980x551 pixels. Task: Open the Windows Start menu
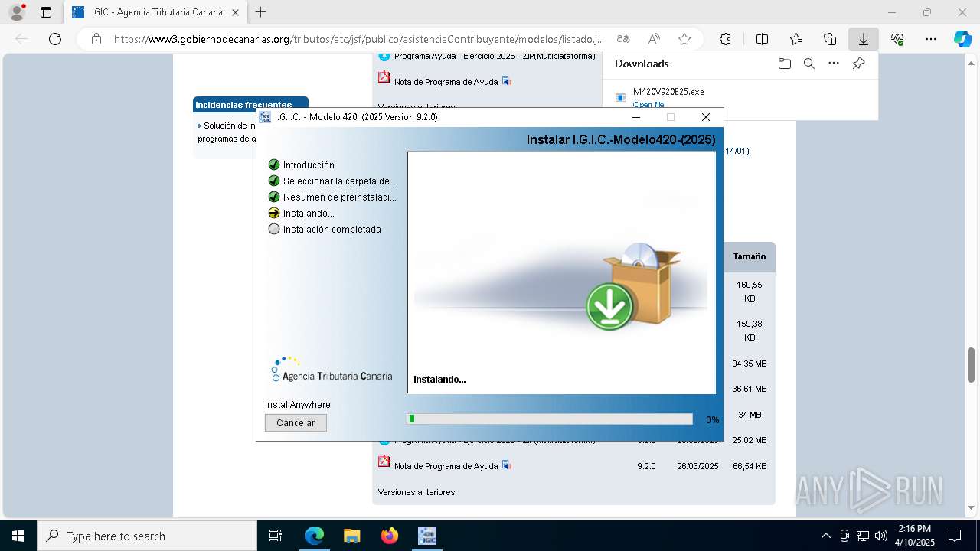point(18,536)
